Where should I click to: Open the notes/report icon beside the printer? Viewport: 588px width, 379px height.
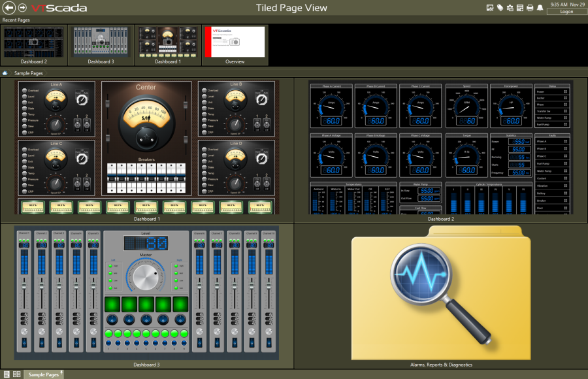(521, 7)
